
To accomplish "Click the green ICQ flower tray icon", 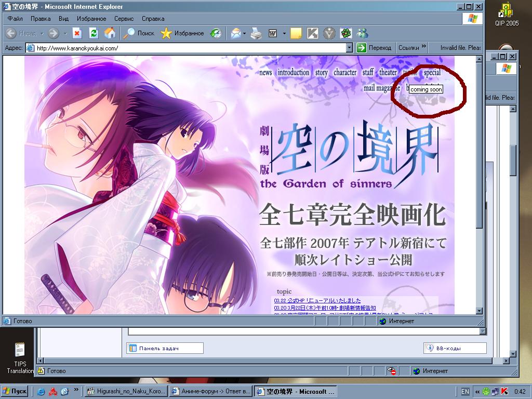I will click(x=486, y=391).
